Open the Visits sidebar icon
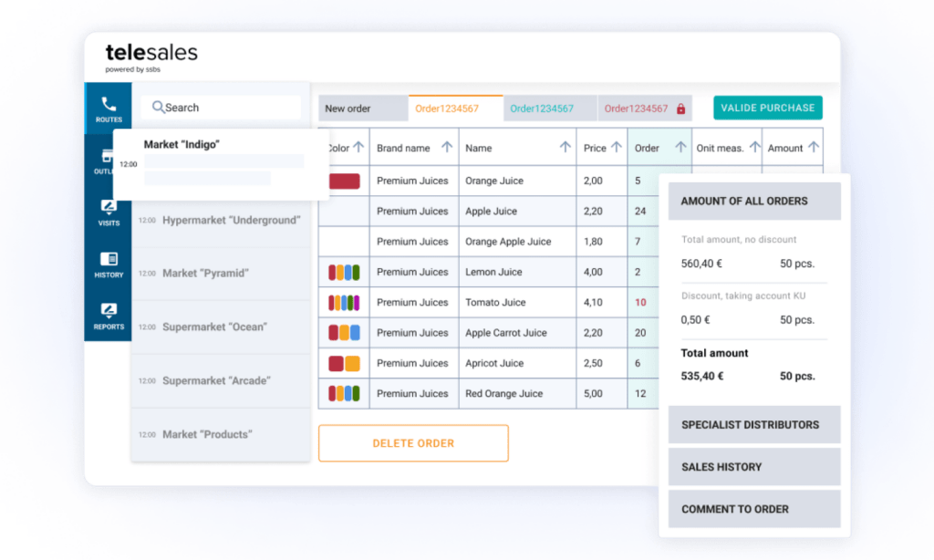Screen dimensions: 934x560 point(109,206)
